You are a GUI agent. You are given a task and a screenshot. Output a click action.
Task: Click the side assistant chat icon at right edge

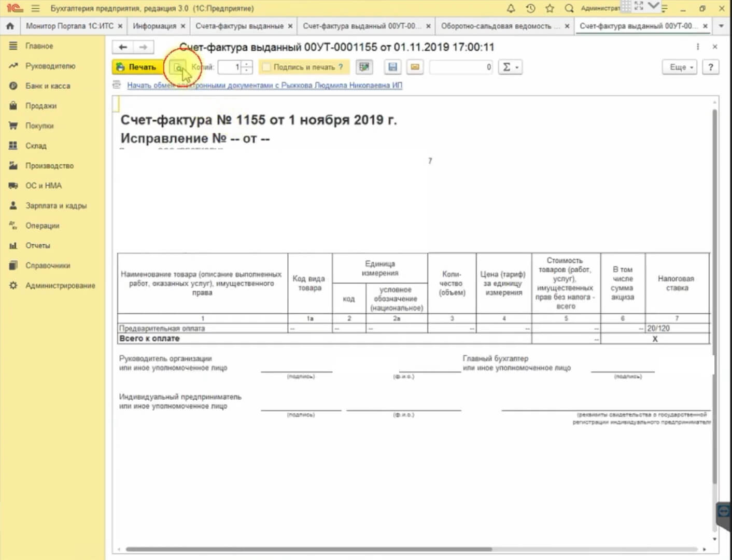coord(724,512)
